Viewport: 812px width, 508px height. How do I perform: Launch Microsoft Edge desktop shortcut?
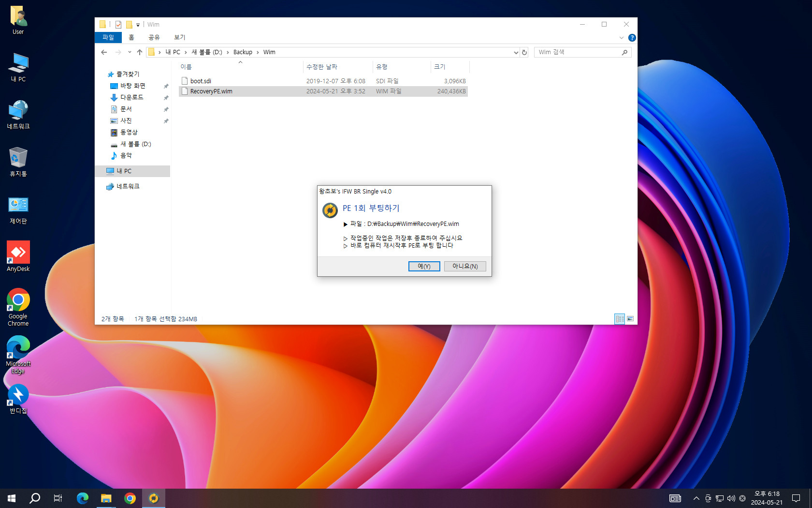18,355
